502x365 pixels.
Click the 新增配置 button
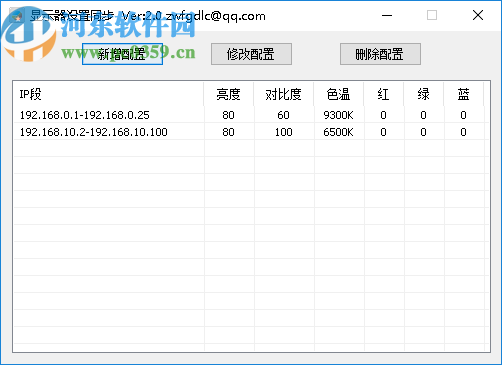pos(122,54)
